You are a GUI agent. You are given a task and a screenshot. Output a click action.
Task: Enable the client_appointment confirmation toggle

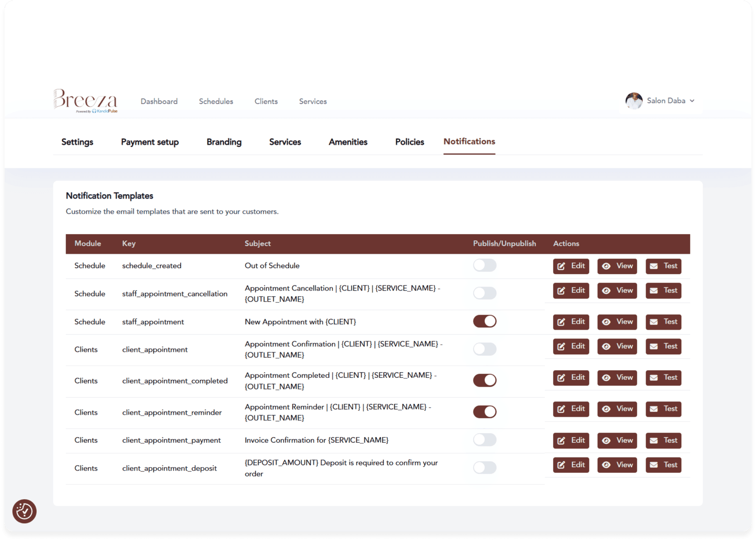485,349
